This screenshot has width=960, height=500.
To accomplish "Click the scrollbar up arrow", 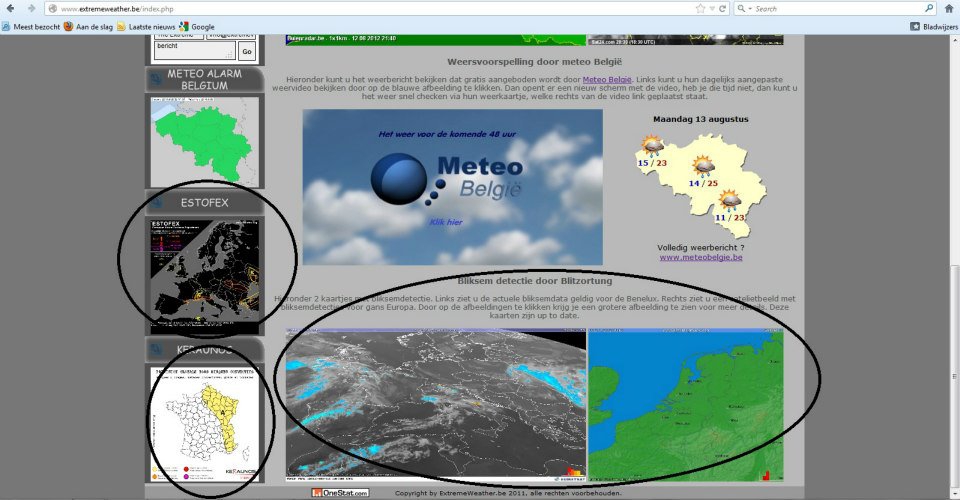I will click(x=954, y=40).
